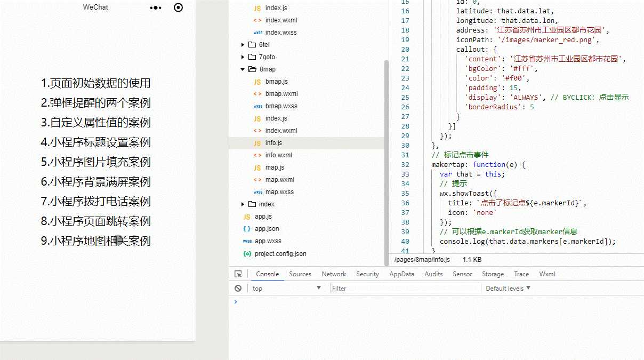644x360 pixels.
Task: Open link 7.小程序拨打电话案例
Action: click(96, 202)
